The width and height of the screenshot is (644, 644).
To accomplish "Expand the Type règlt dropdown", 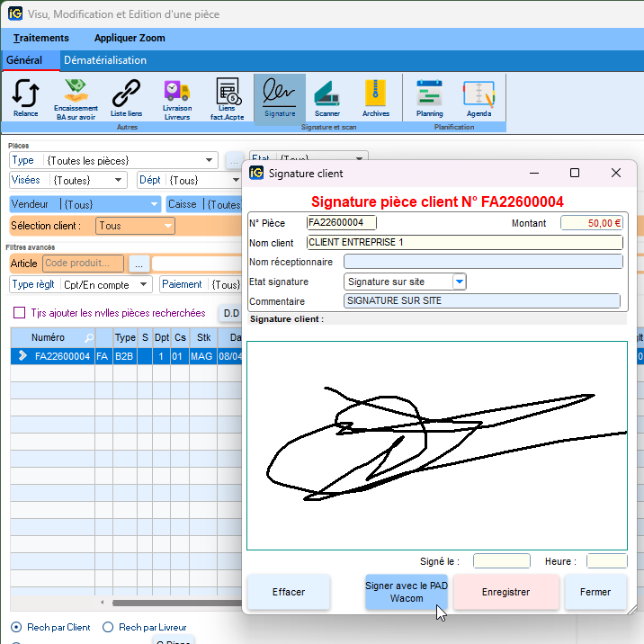I will [x=144, y=285].
